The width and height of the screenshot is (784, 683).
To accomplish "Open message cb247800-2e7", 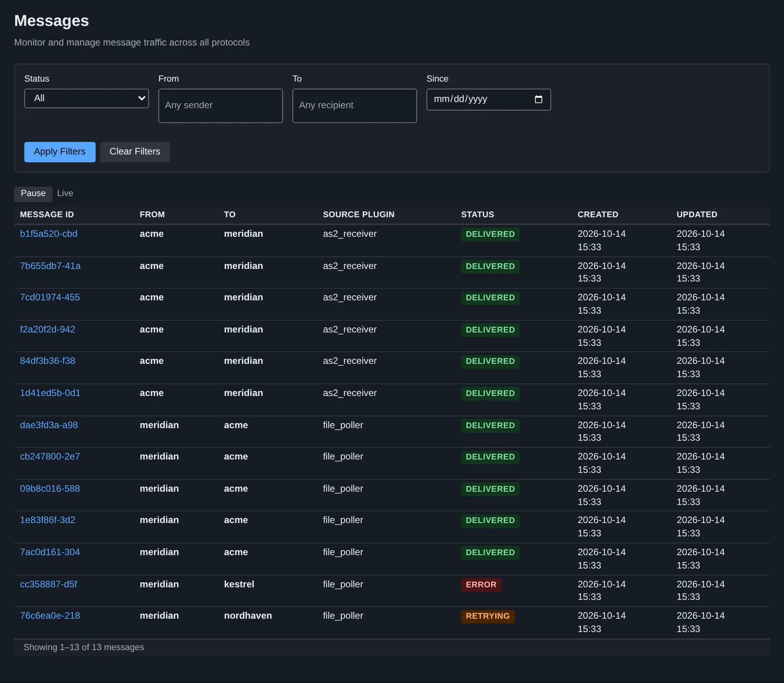I will point(50,457).
